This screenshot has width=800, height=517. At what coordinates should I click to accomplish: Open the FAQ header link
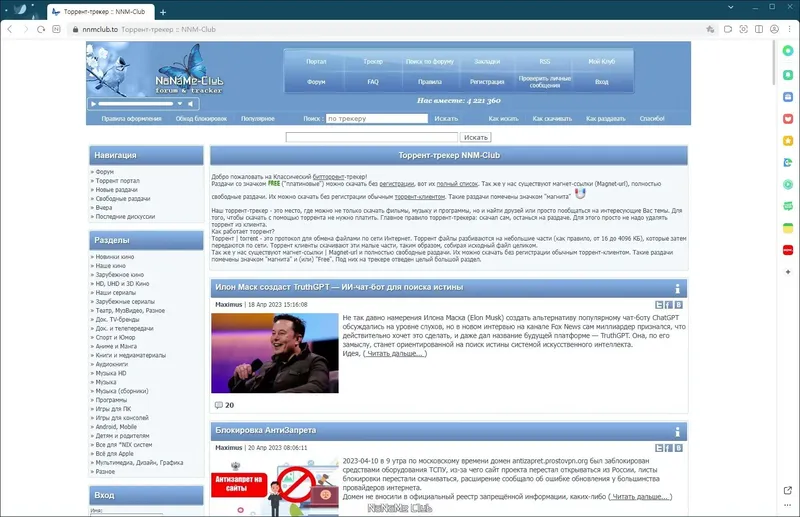[x=373, y=82]
